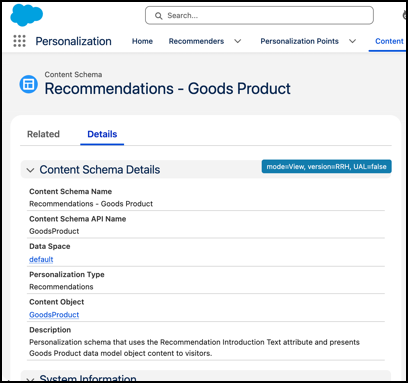The width and height of the screenshot is (408, 383).
Task: Expand the Recommenders dropdown chevron
Action: coord(238,41)
